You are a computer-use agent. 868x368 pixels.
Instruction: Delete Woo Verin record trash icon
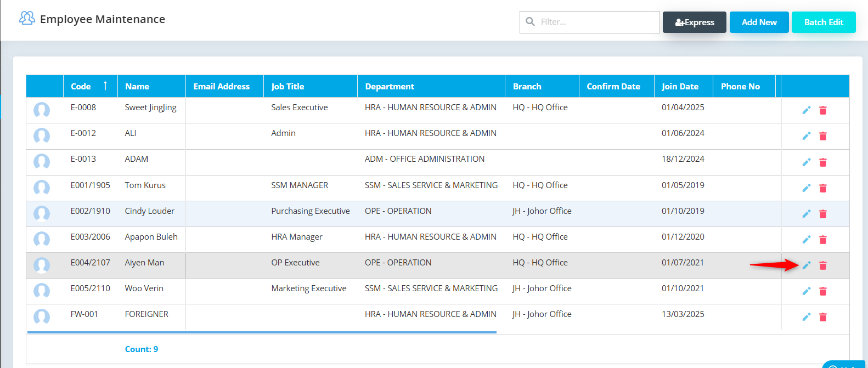coord(822,291)
